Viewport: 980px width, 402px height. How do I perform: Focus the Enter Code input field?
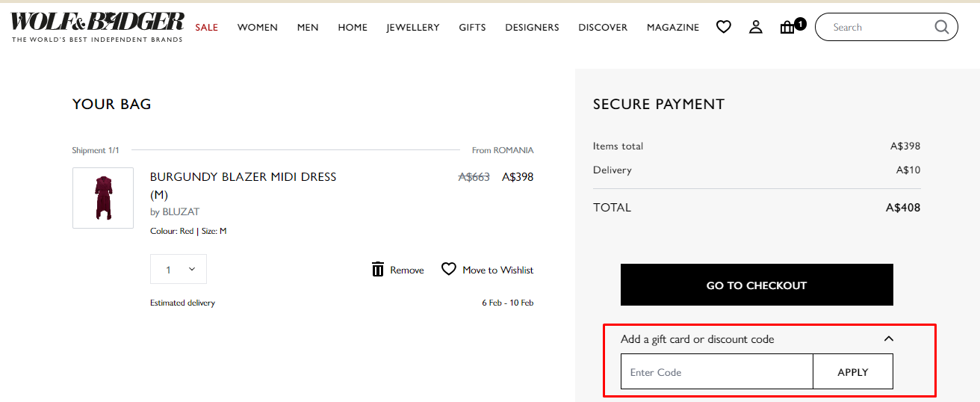click(716, 372)
